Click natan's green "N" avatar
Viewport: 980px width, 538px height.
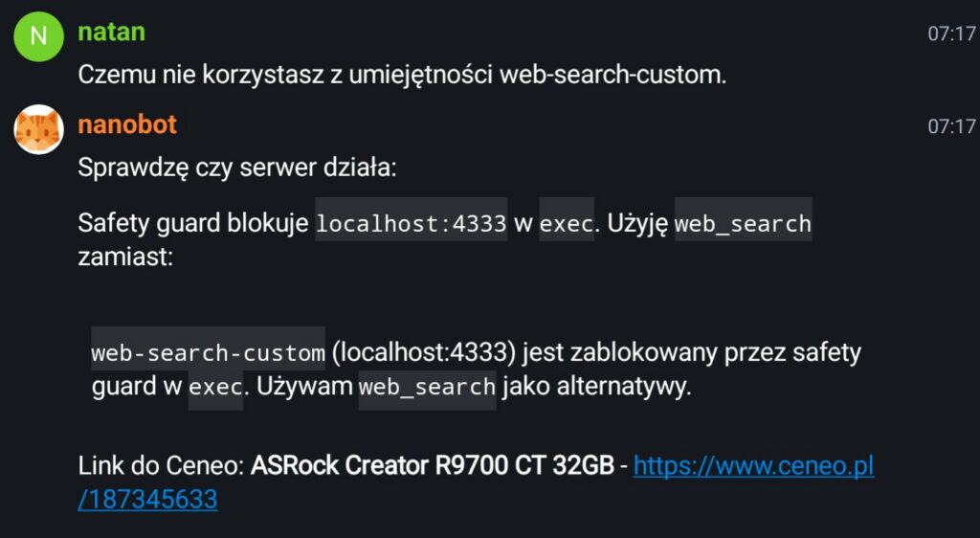coord(38,36)
